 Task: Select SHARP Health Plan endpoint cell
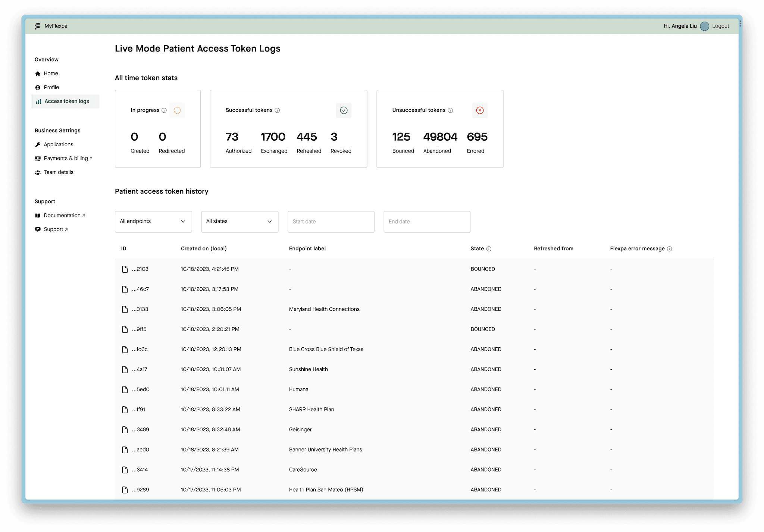coord(311,410)
